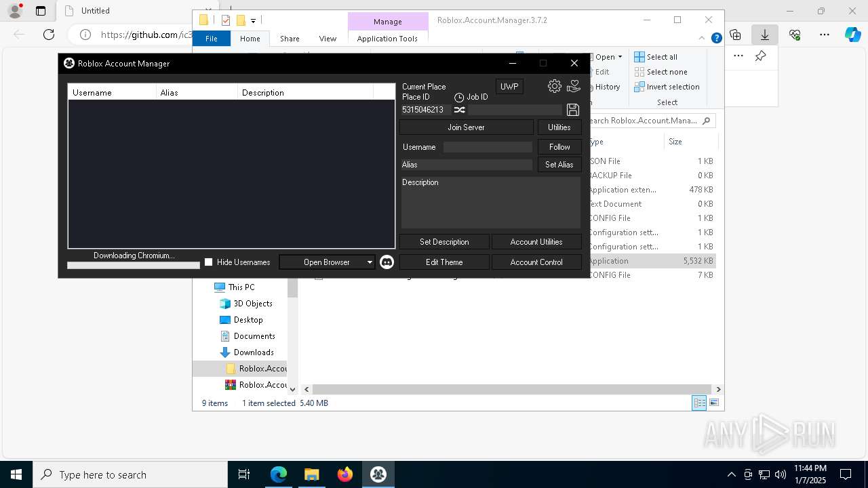Open Firefox from taskbar
This screenshot has height=488, width=868.
click(x=345, y=474)
